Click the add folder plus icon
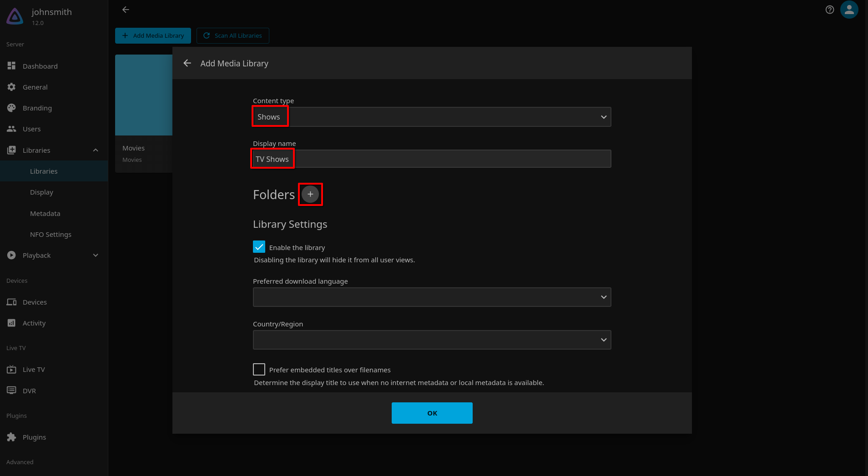Screen dimensions: 868x476 tap(310, 194)
